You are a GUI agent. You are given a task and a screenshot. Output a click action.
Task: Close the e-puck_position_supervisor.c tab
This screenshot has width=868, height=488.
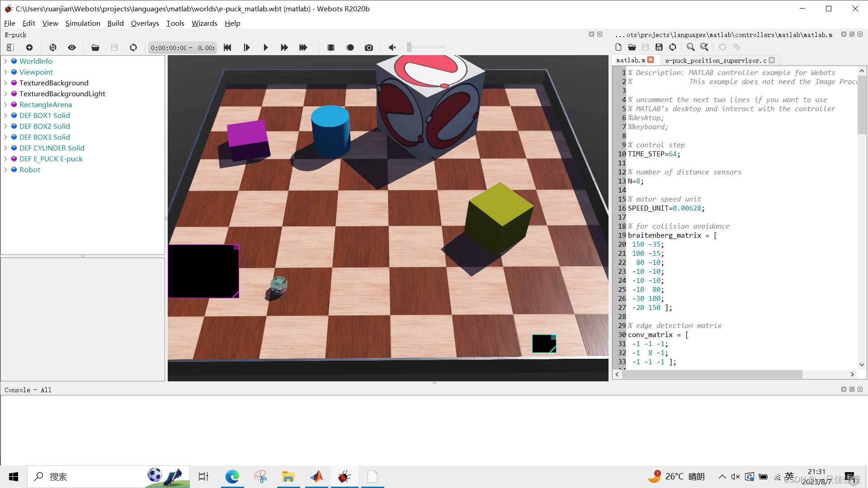tap(772, 60)
